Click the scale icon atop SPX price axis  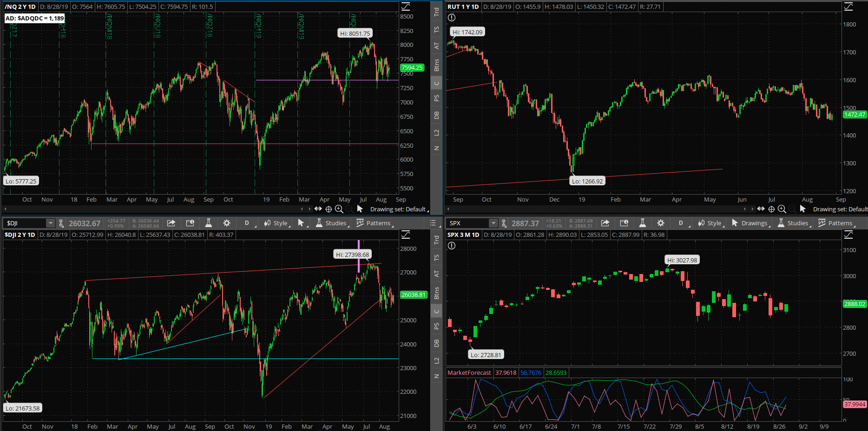click(x=848, y=235)
